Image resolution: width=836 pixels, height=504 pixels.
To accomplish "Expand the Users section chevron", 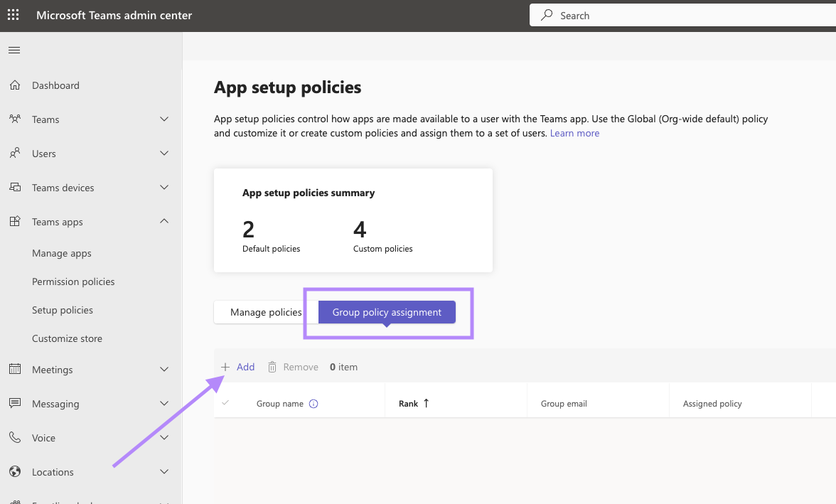I will click(x=164, y=153).
